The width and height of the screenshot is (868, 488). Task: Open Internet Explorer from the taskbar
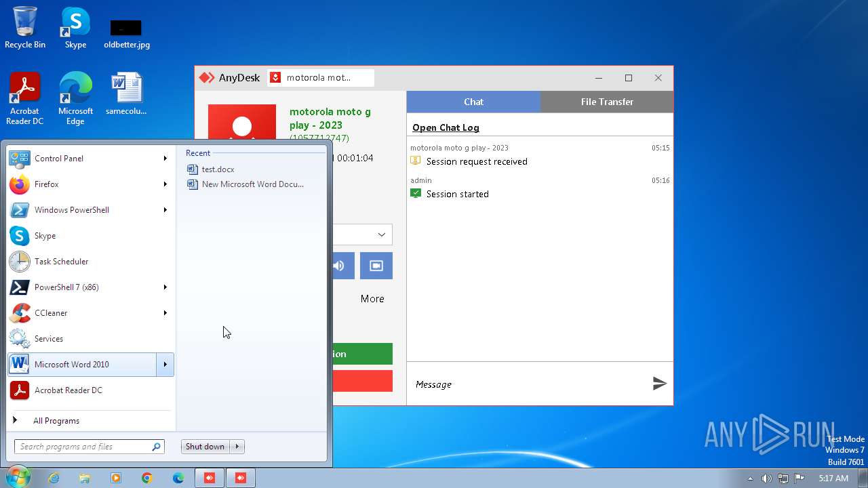pyautogui.click(x=54, y=478)
